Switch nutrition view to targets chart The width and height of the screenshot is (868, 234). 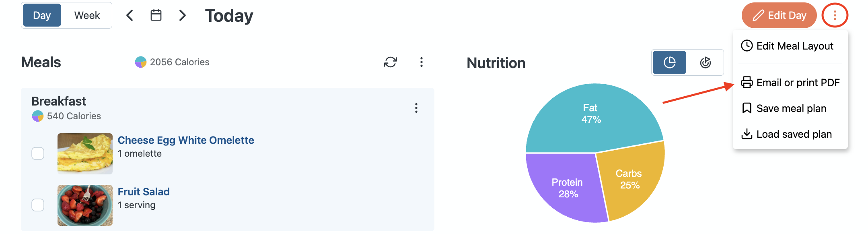coord(705,62)
